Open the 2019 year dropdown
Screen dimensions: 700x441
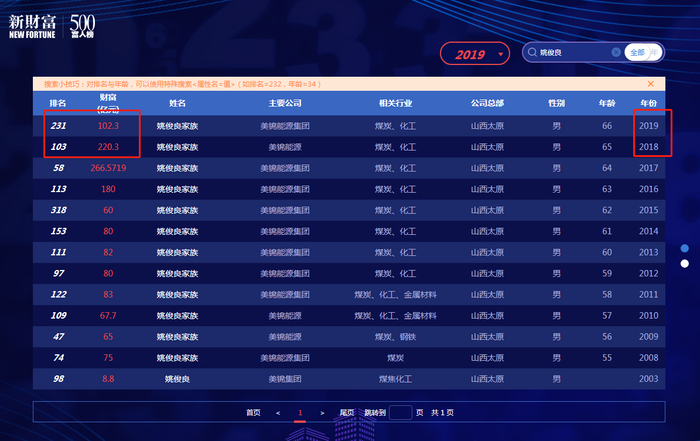[475, 54]
